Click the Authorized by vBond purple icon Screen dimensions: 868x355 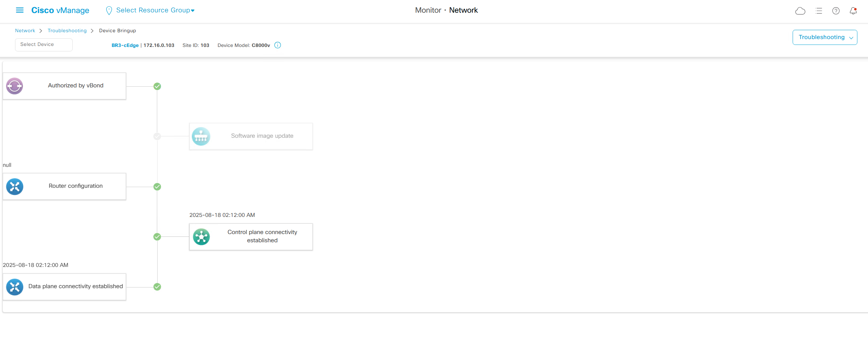click(x=15, y=86)
